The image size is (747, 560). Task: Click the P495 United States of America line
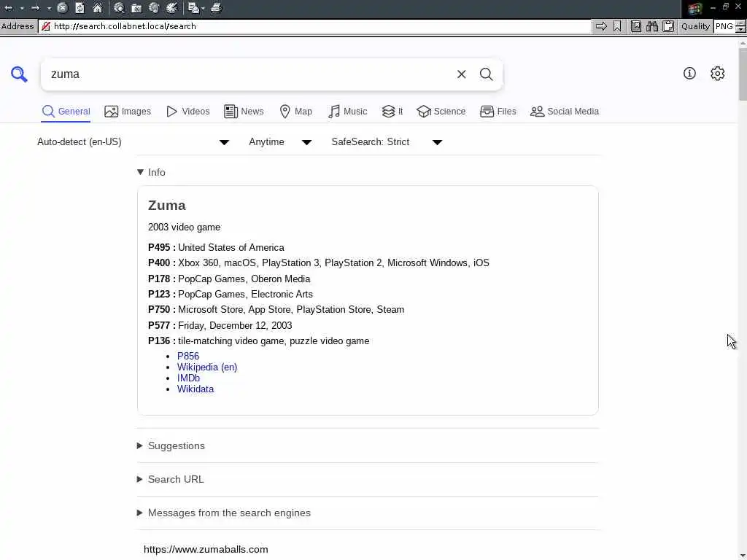(216, 248)
